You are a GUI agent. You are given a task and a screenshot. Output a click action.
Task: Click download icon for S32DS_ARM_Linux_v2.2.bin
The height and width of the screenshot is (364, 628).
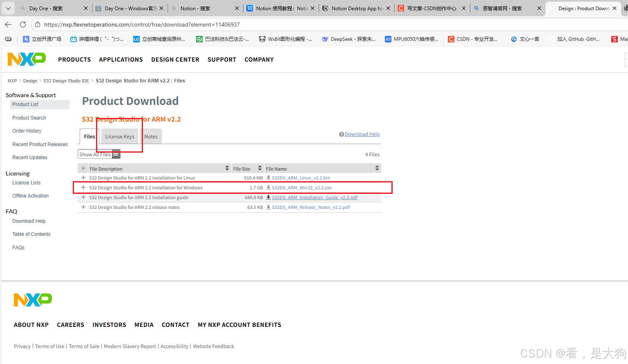pyautogui.click(x=268, y=178)
